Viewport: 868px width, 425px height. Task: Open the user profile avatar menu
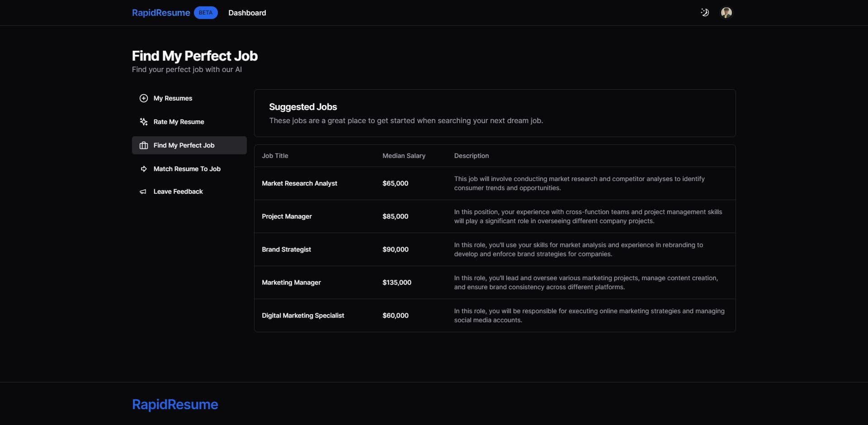[x=726, y=13]
